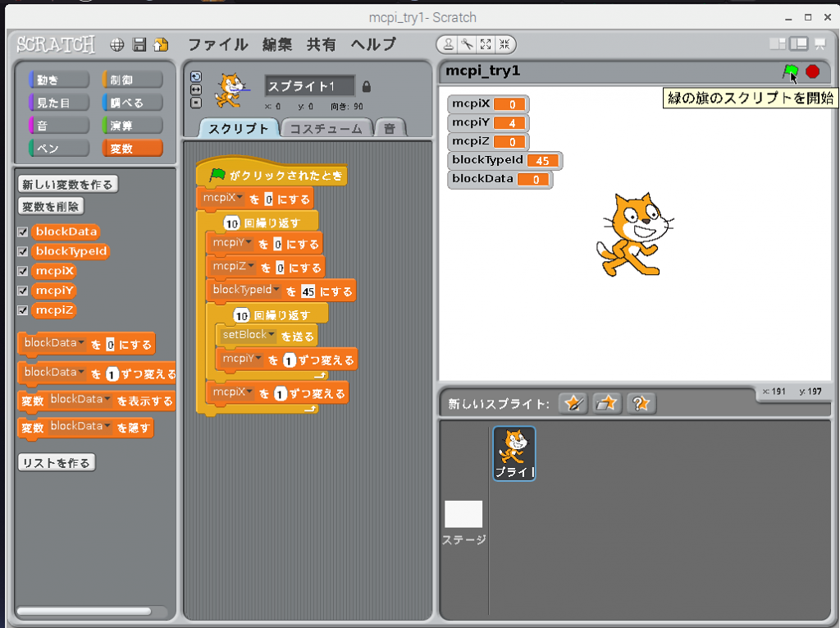
Task: Open the ペン block category
Action: point(59,148)
